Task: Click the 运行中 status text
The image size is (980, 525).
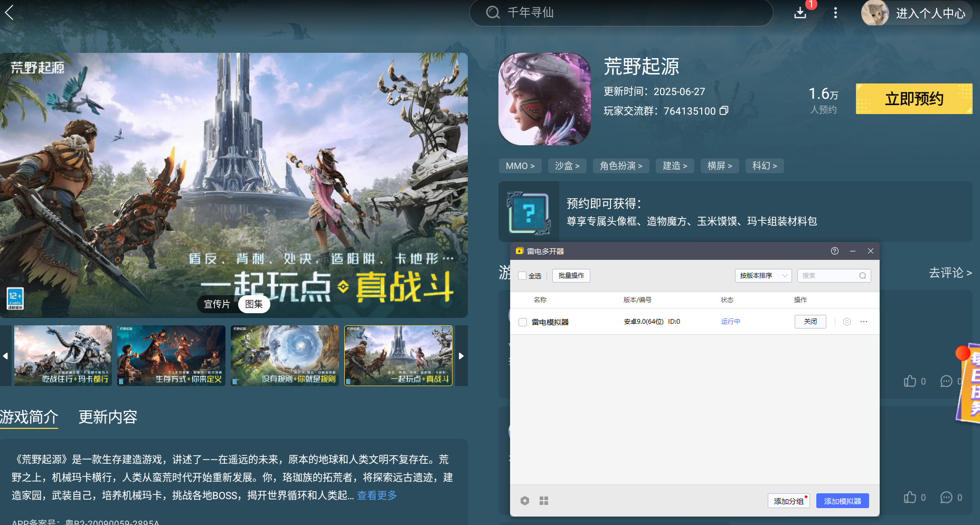Action: point(731,322)
